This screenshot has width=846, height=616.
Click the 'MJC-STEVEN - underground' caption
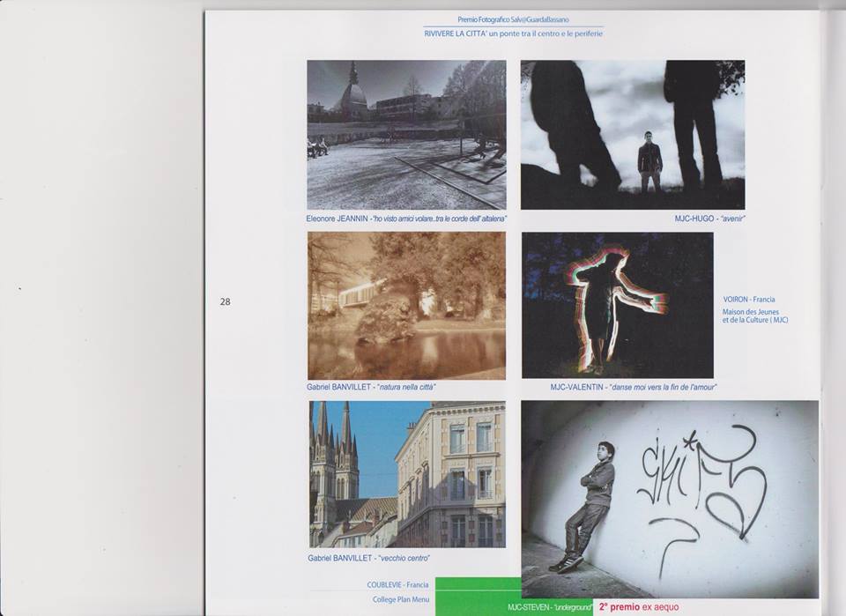pos(550,607)
